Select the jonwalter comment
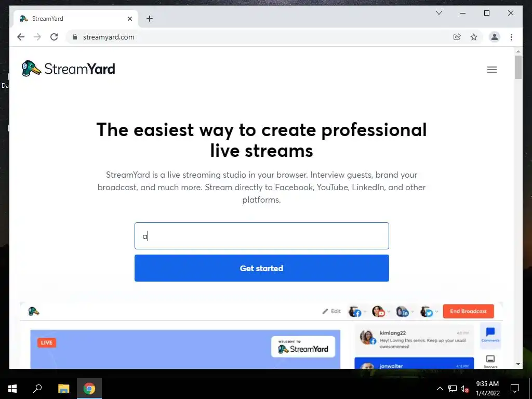The height and width of the screenshot is (399, 532). 414,363
